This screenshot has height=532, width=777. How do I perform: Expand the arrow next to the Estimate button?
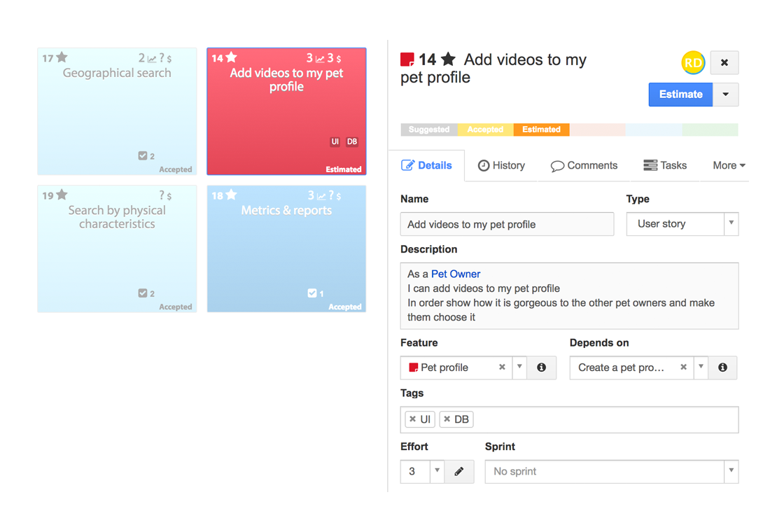point(726,94)
